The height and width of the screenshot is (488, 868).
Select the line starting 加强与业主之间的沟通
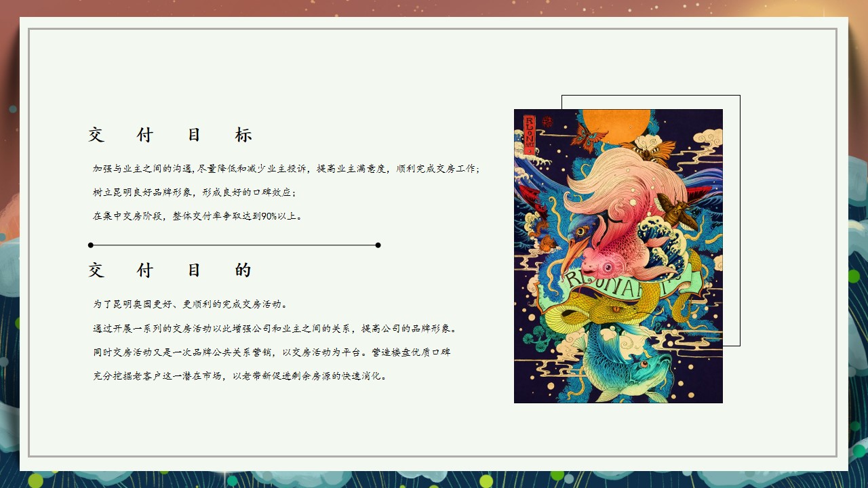[287, 168]
